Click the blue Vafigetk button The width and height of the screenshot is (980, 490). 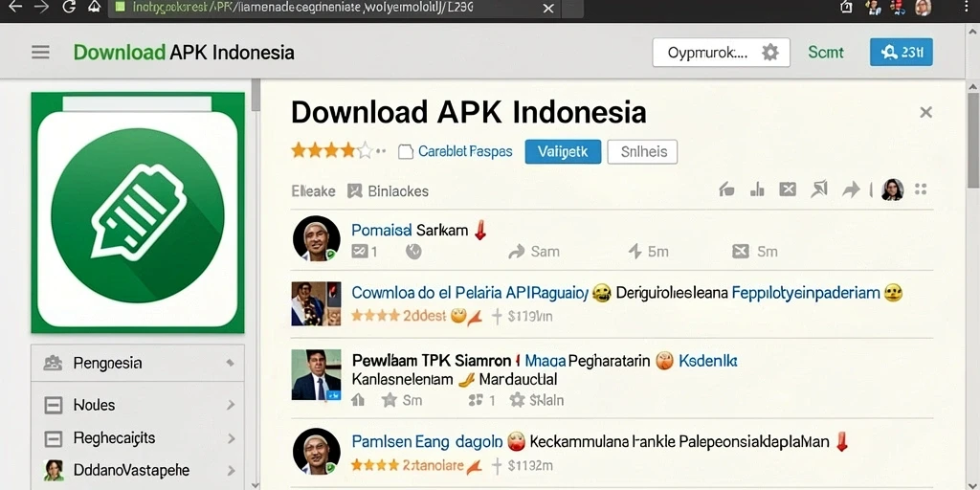[563, 151]
